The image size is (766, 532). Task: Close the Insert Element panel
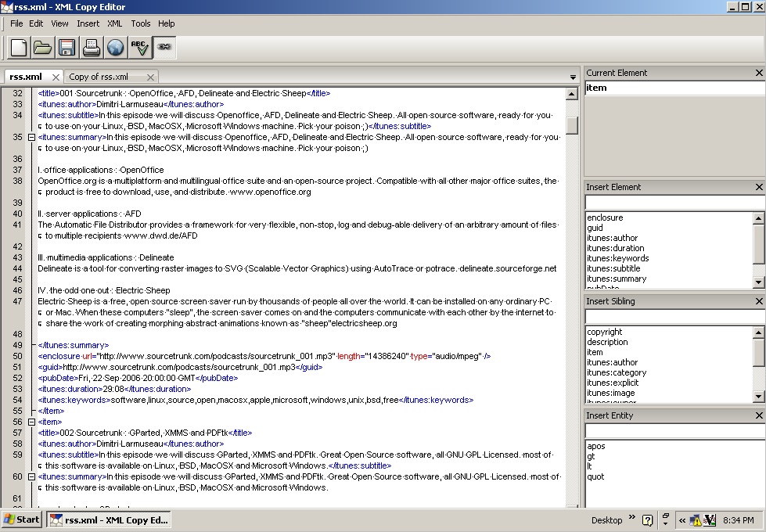(x=759, y=187)
